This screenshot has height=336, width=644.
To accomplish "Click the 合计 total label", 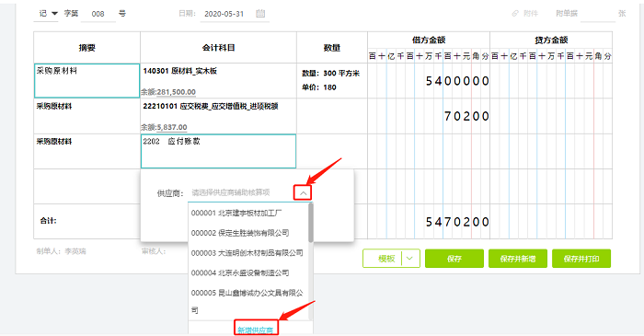I will [x=49, y=221].
